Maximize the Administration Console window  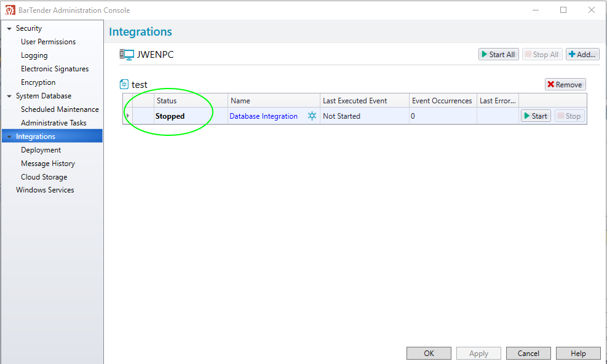563,10
